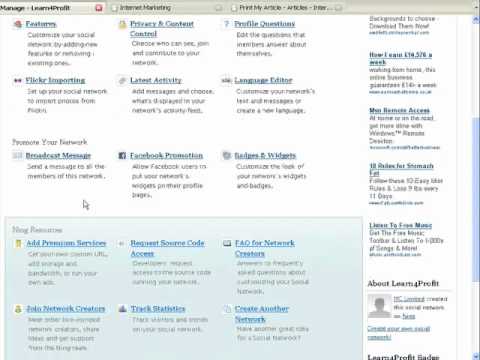Open the Track Statistics link
The image size is (480, 360).
[x=158, y=309]
